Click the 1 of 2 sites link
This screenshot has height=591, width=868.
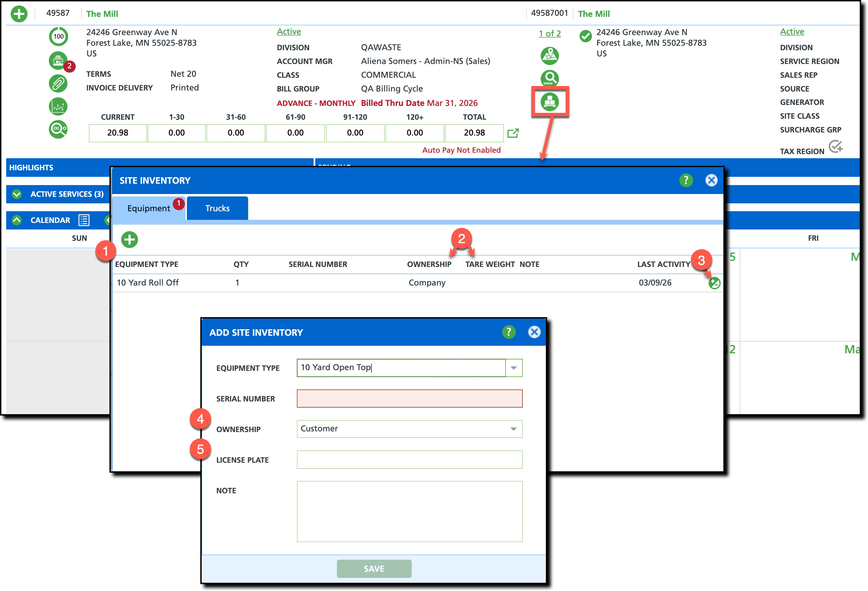tap(549, 34)
